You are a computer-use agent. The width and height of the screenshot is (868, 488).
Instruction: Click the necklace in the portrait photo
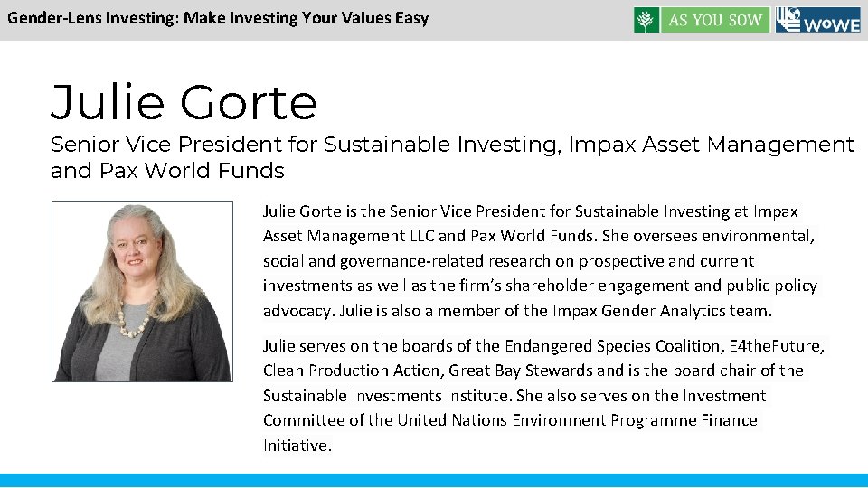[x=134, y=319]
